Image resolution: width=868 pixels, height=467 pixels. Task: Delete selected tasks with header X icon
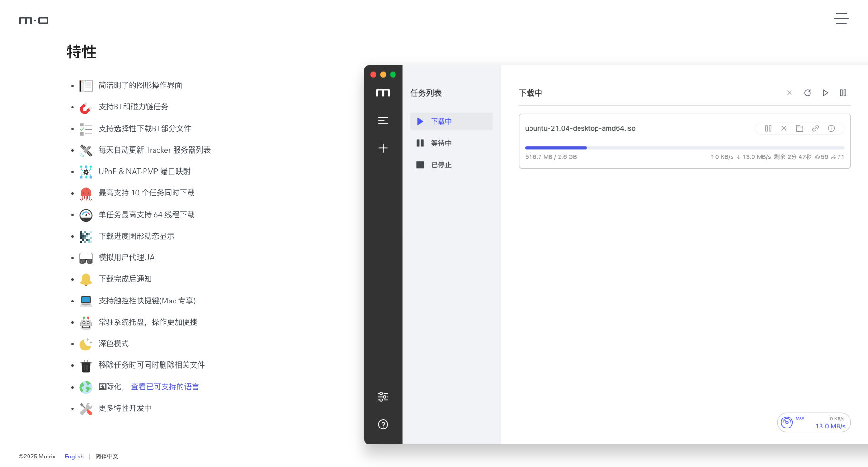(789, 93)
